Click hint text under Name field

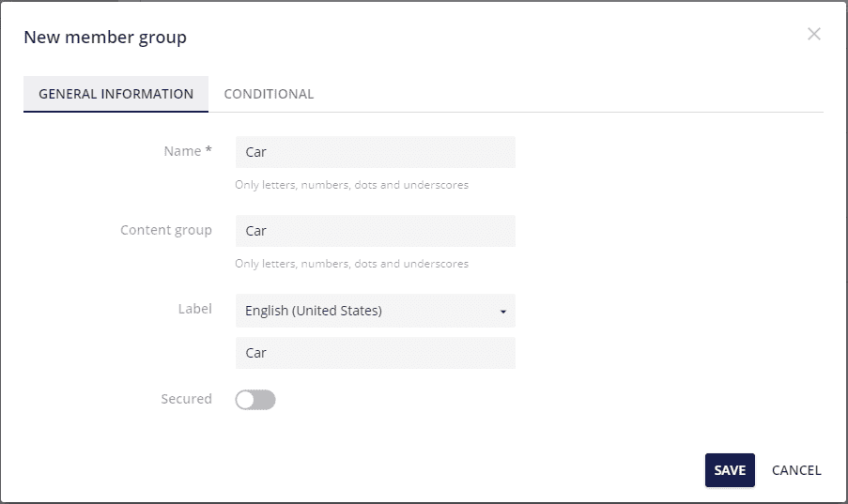pyautogui.click(x=351, y=185)
